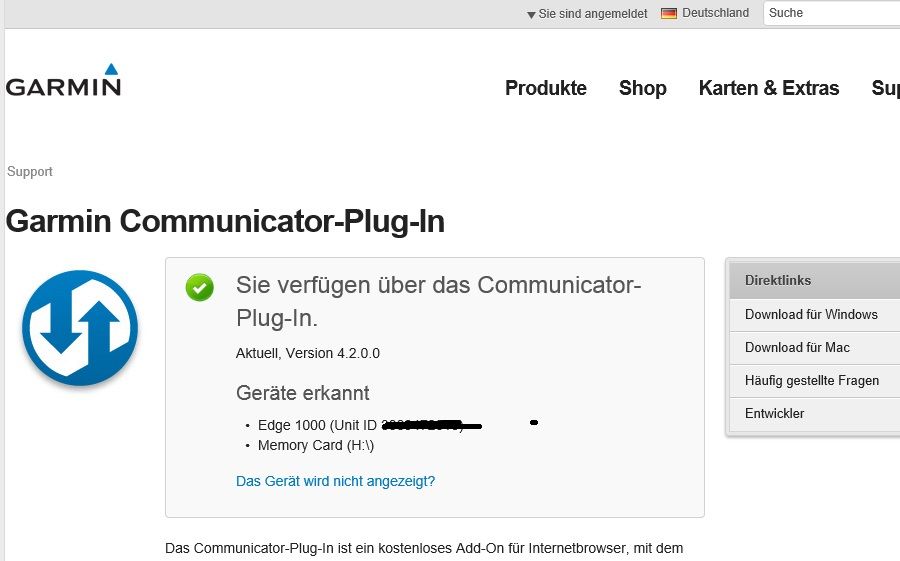Focus the Suche search field
This screenshot has width=900, height=561.
[830, 13]
